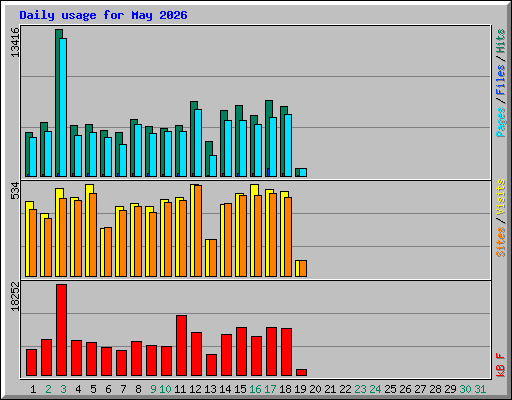
Task: Click day 24 on the x-axis
Action: pyautogui.click(x=375, y=389)
